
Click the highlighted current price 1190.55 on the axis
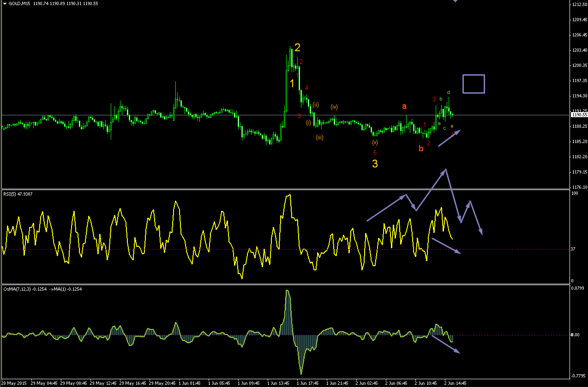579,115
